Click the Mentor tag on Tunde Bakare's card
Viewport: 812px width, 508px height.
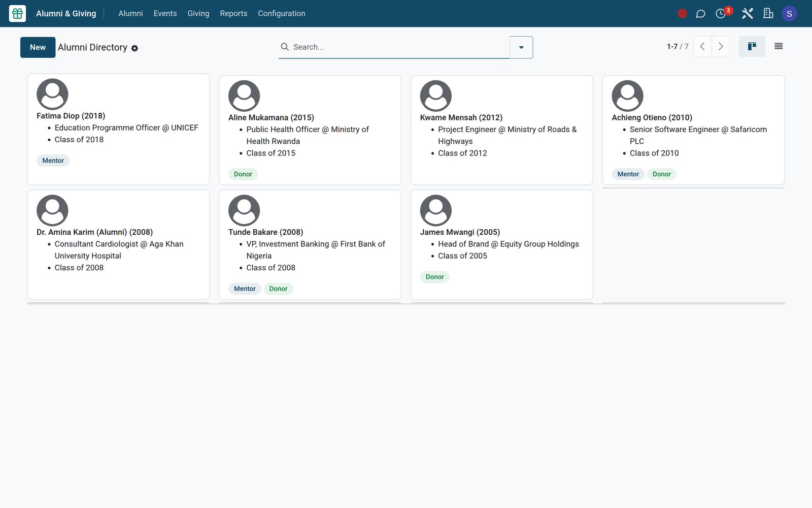(x=245, y=289)
